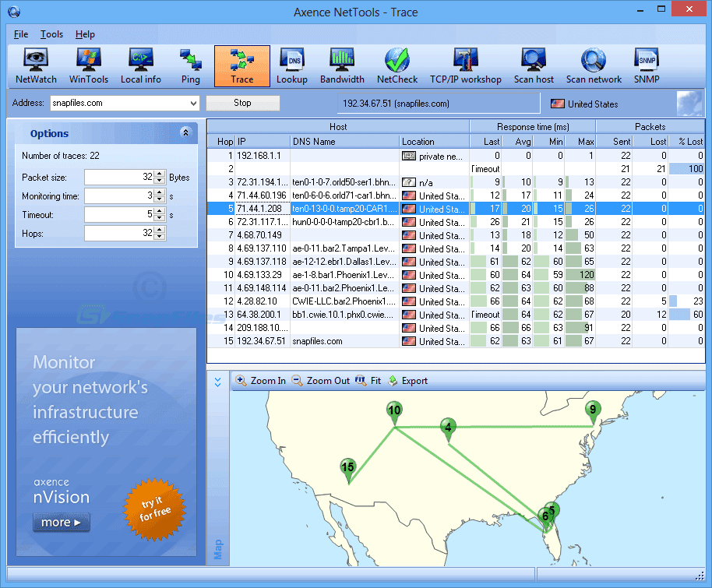Screen dimensions: 712x588
Task: Sort by the % Lost column header
Action: pyautogui.click(x=686, y=141)
